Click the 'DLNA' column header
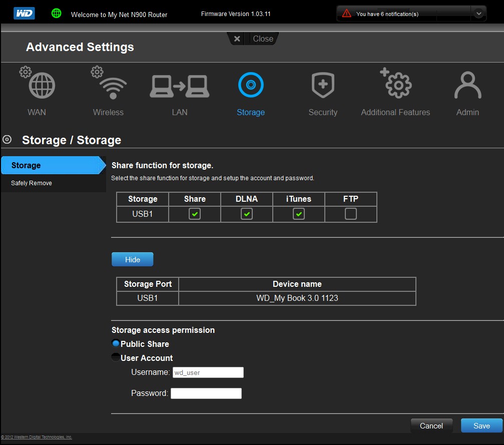The image size is (504, 445). [x=247, y=199]
